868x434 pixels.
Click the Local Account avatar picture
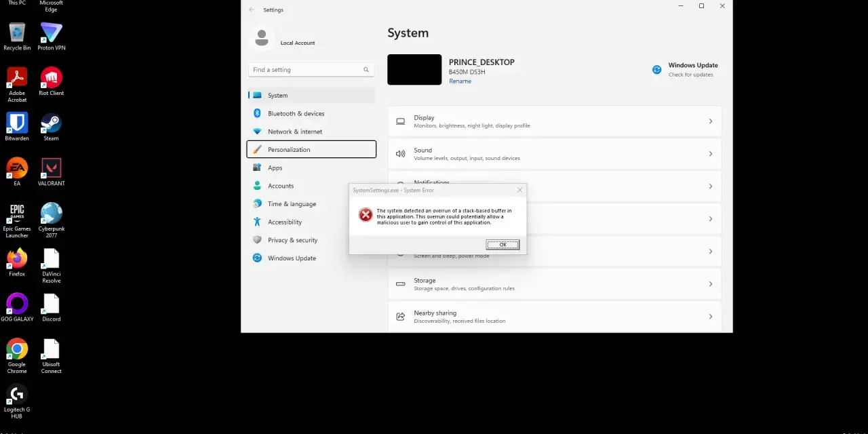click(261, 38)
